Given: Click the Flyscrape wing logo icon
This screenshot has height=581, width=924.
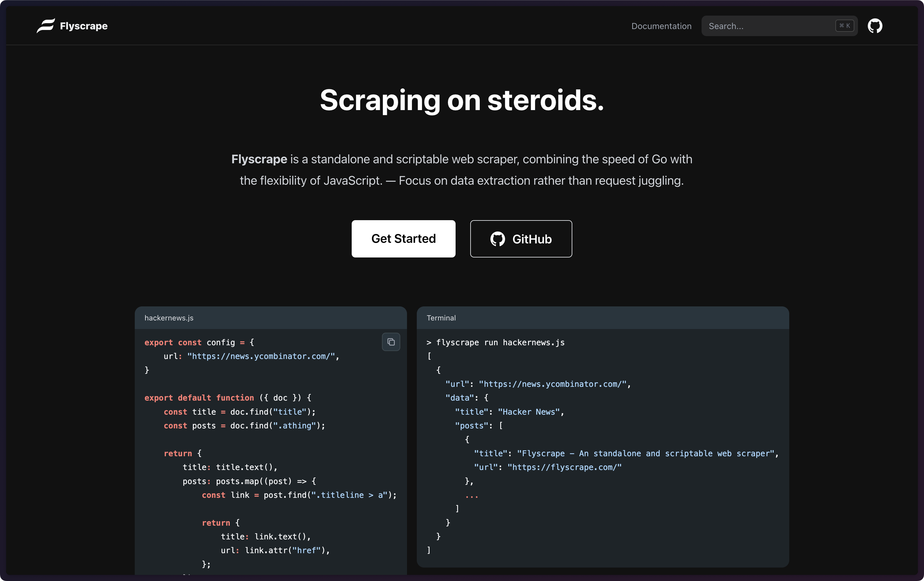Looking at the screenshot, I should point(46,26).
